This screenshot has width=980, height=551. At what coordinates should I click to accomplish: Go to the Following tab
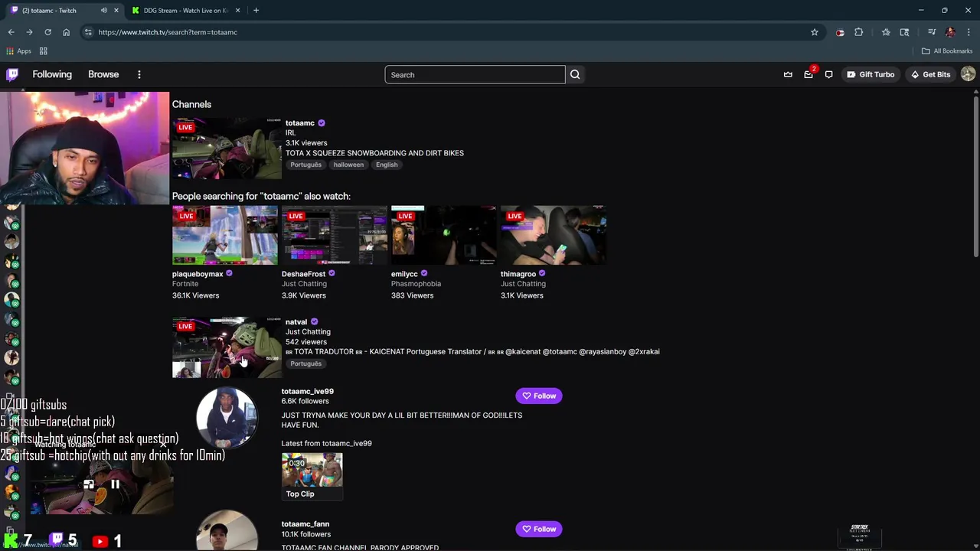[x=52, y=74]
